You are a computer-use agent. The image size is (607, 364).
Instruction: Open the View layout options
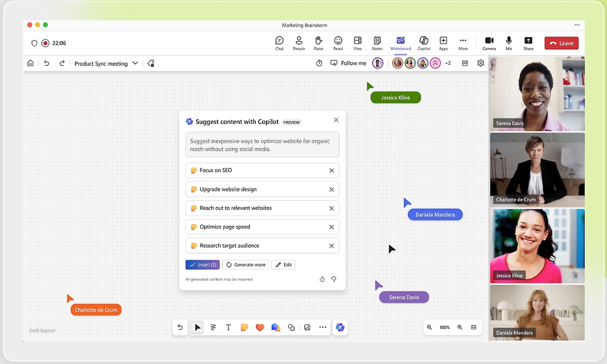point(358,43)
